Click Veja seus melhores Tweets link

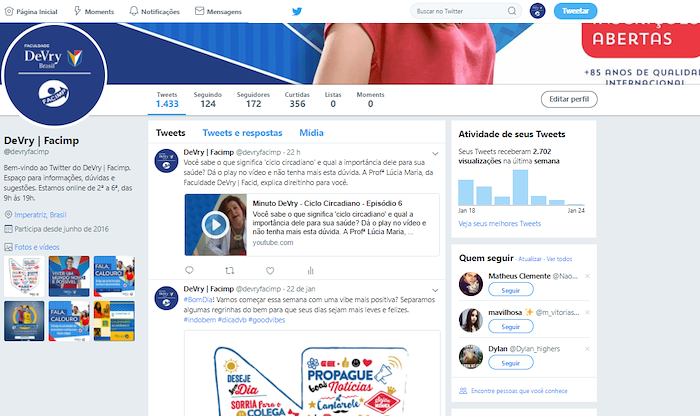[x=500, y=224]
